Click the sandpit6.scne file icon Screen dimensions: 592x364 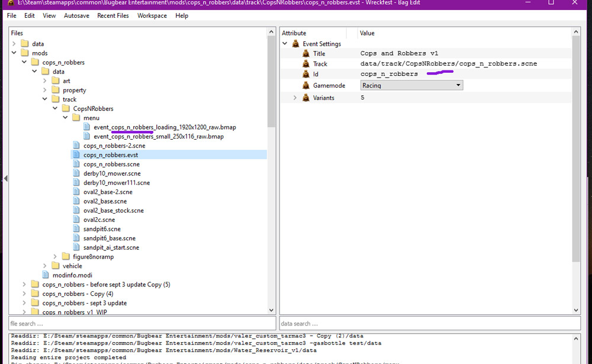coord(76,229)
